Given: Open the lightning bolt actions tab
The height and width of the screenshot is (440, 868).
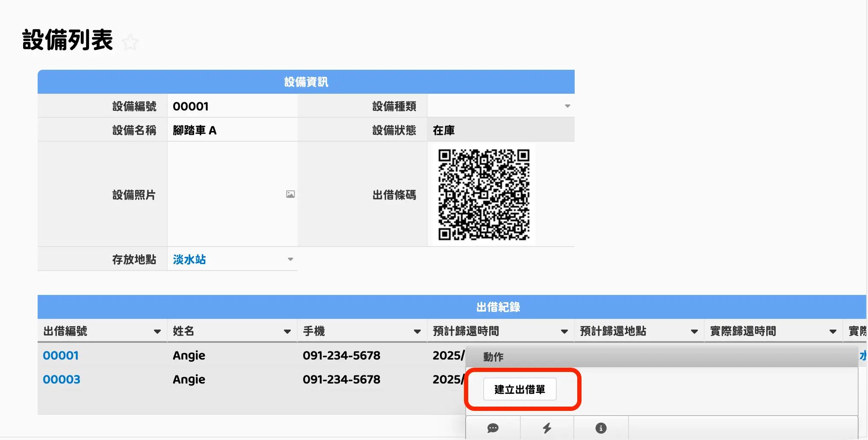Looking at the screenshot, I should click(x=547, y=428).
